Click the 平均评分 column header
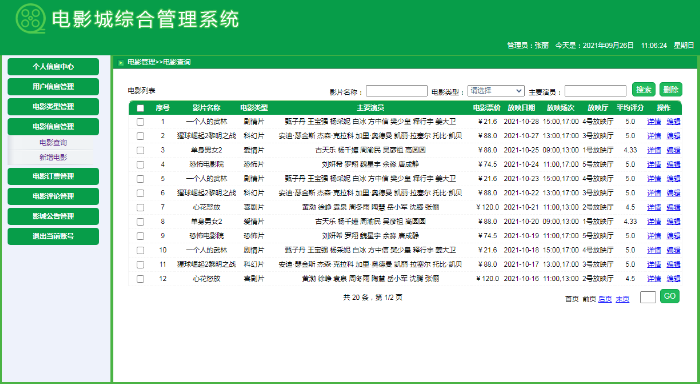The height and width of the screenshot is (384, 700). 630,108
